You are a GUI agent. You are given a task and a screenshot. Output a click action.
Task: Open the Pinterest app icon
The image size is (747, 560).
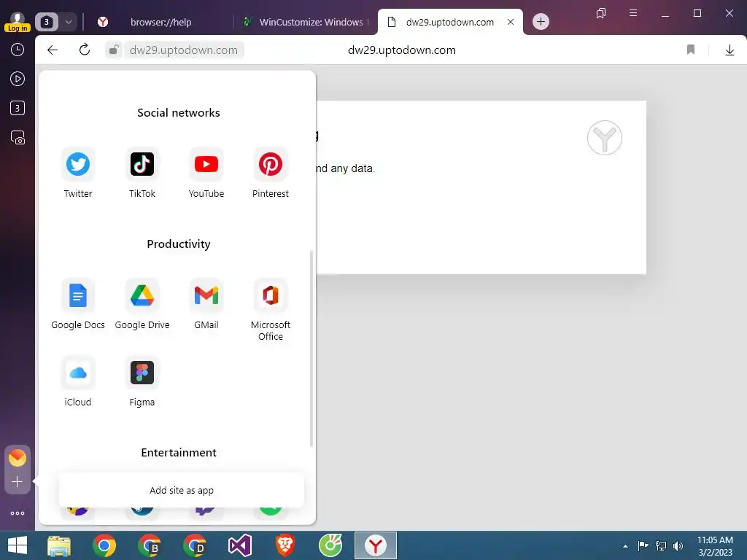pyautogui.click(x=270, y=164)
